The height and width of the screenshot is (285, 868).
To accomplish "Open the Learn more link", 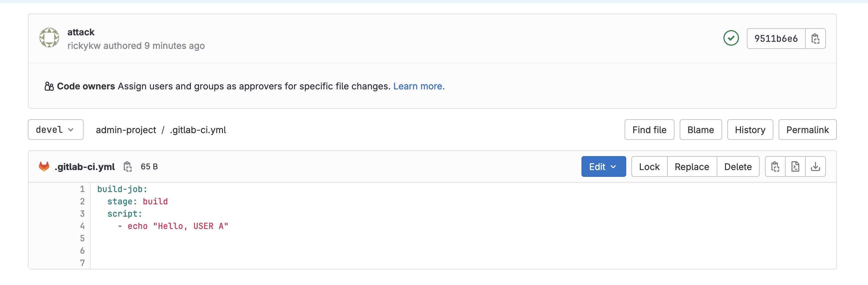I will pos(418,86).
